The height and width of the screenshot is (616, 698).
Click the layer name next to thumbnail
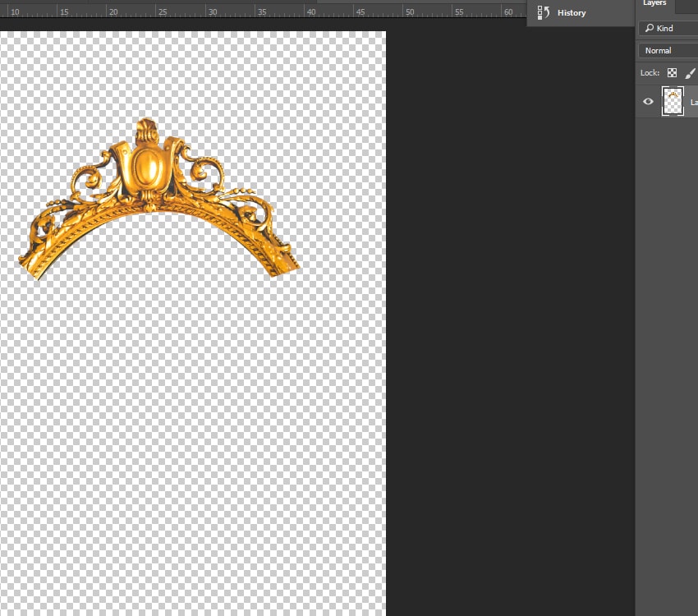pos(694,103)
